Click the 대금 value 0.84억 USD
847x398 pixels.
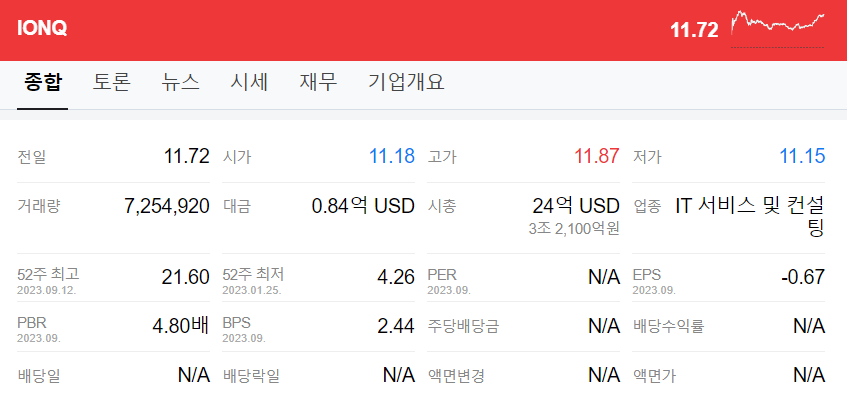point(363,206)
